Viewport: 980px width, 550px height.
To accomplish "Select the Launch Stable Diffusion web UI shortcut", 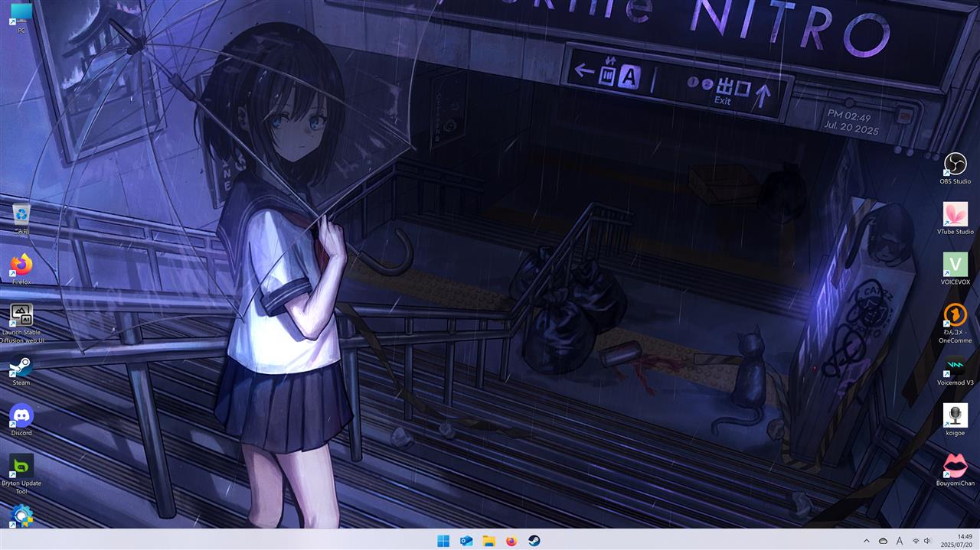I will pyautogui.click(x=21, y=323).
